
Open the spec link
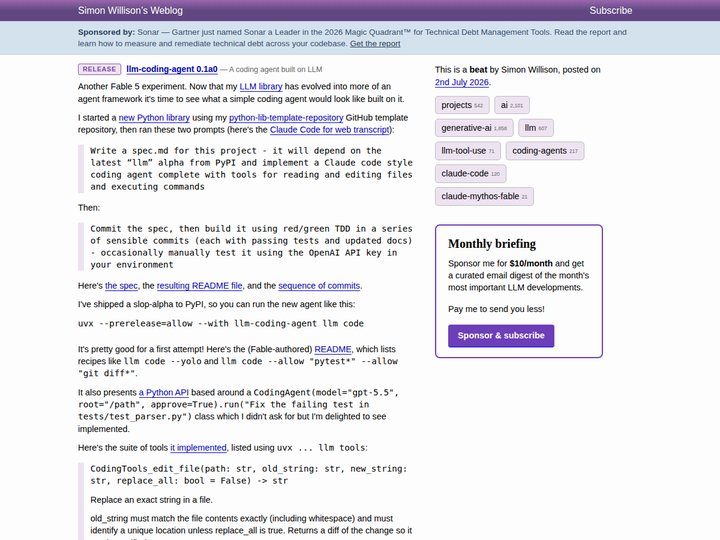[x=121, y=286]
